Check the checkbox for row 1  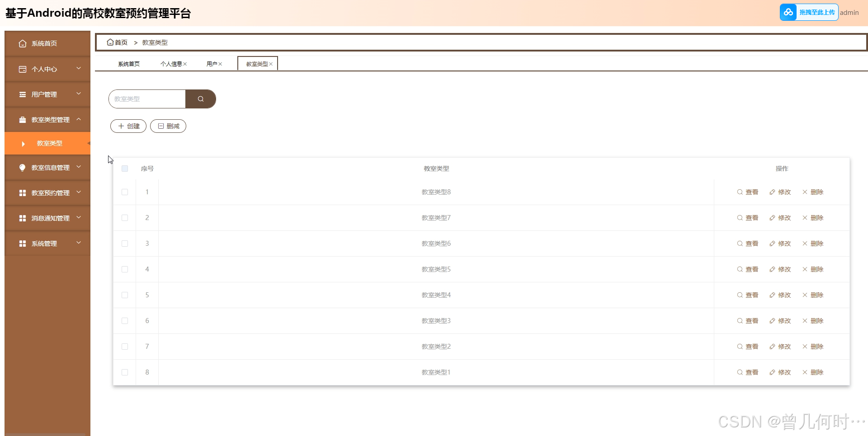click(x=125, y=192)
